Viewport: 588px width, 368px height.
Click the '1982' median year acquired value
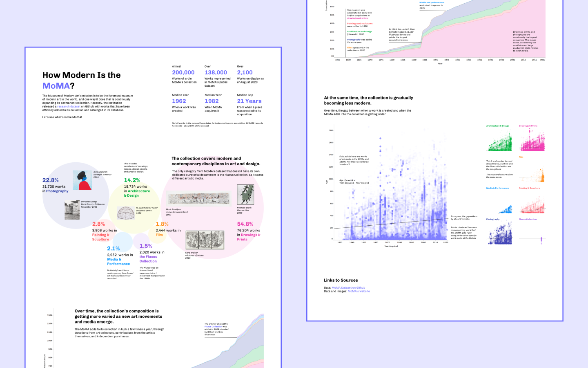pyautogui.click(x=212, y=101)
